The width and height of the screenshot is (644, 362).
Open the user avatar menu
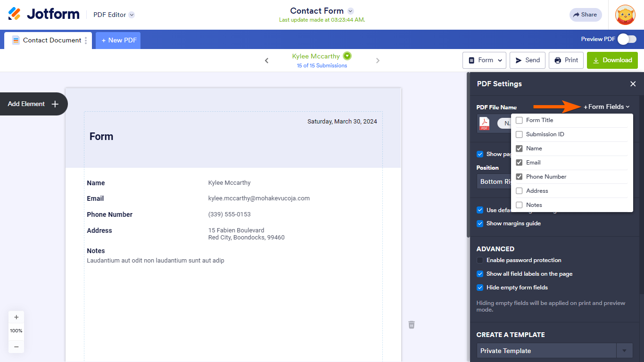pyautogui.click(x=625, y=15)
